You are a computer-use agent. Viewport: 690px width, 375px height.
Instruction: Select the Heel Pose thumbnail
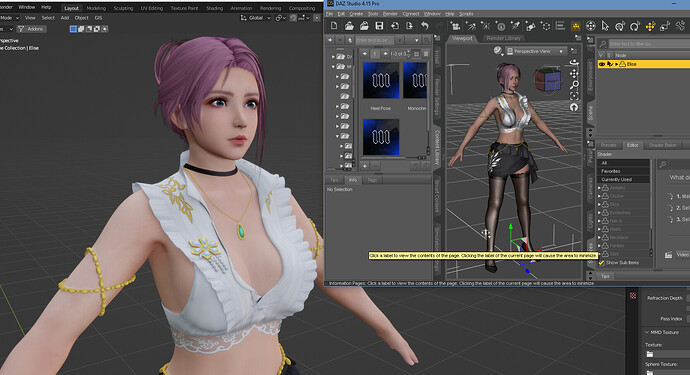[381, 80]
